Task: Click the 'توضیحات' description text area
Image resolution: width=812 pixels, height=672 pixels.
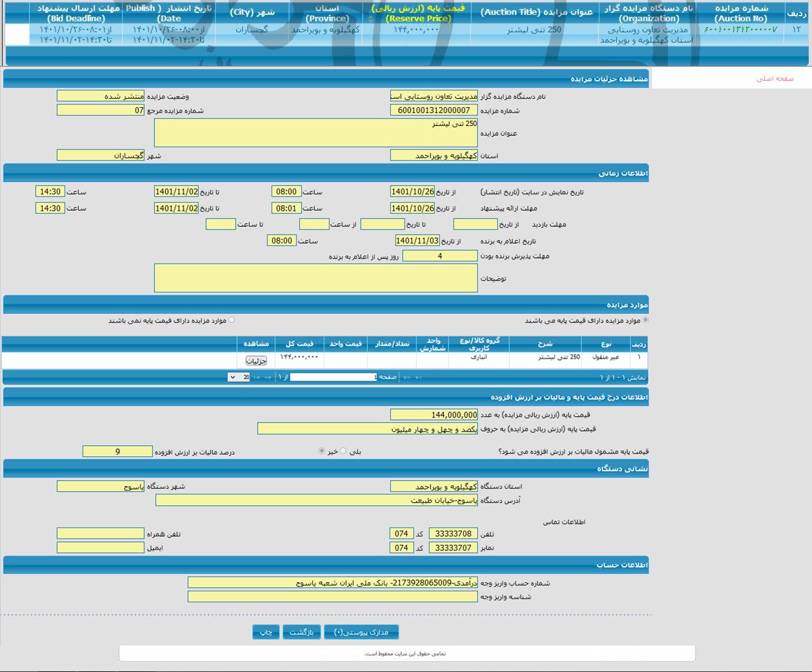Action: click(316, 278)
